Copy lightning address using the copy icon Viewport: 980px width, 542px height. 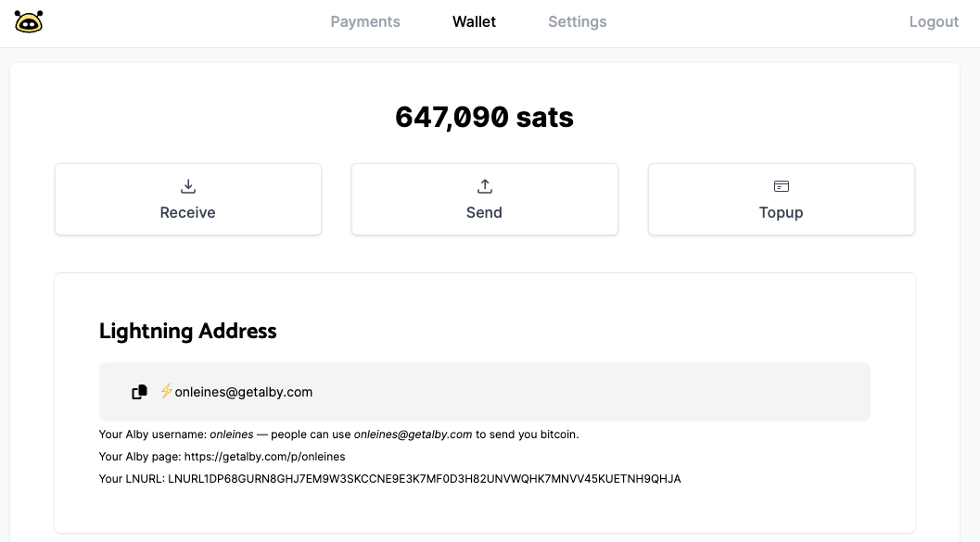click(x=139, y=392)
